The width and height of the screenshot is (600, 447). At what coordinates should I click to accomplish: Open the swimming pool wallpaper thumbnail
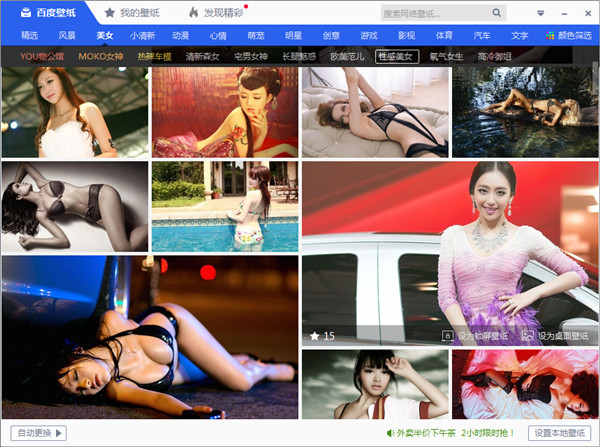click(x=224, y=206)
